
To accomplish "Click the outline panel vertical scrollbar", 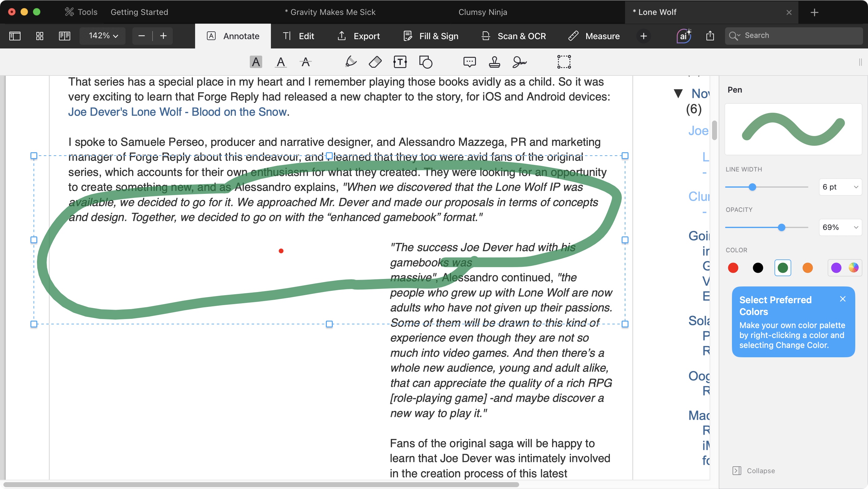I will pyautogui.click(x=714, y=130).
